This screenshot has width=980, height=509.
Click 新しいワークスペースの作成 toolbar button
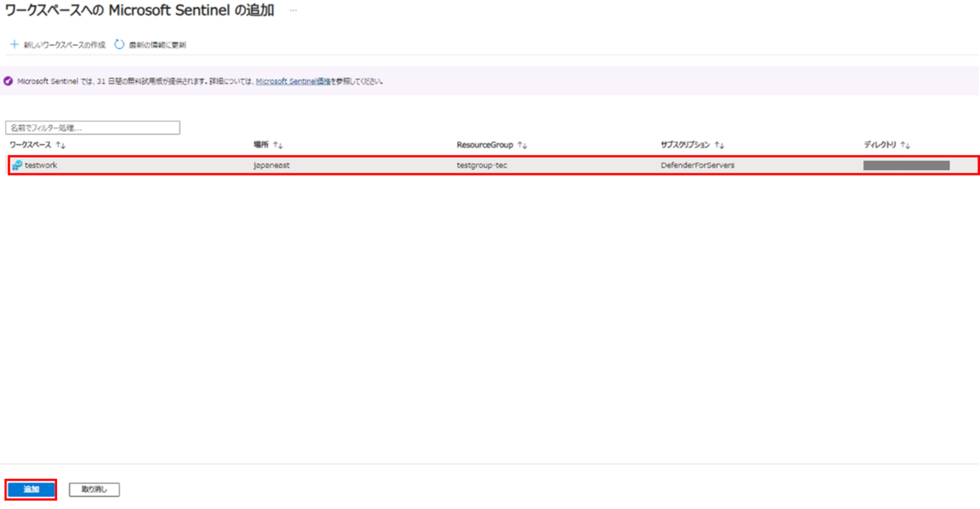tap(58, 44)
